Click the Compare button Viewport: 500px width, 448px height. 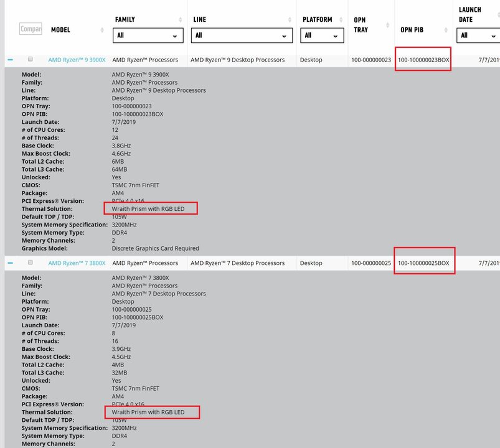point(31,29)
